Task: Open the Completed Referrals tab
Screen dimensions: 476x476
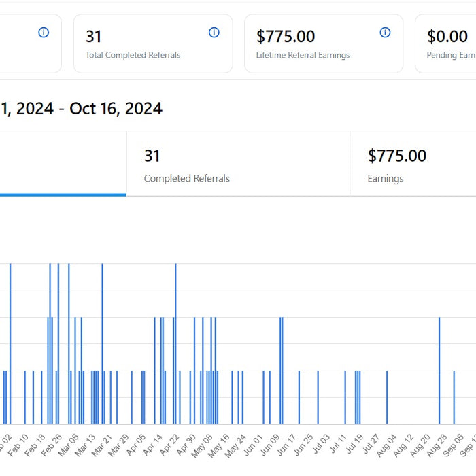Action: click(238, 164)
